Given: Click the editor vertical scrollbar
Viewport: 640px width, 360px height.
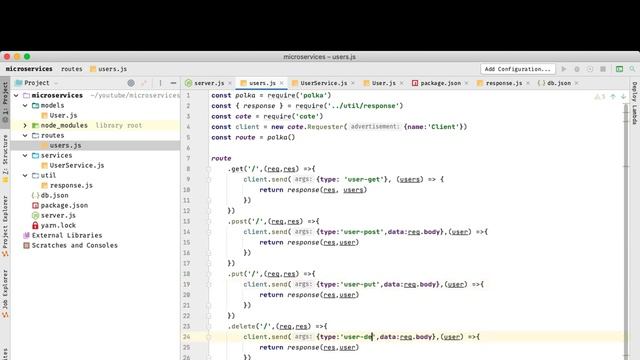Looking at the screenshot, I should pyautogui.click(x=626, y=231).
